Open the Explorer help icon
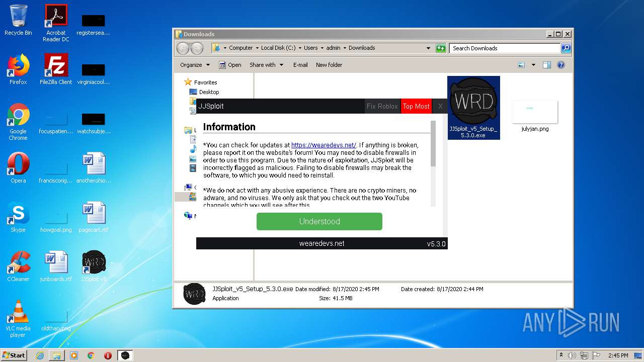 [x=561, y=65]
